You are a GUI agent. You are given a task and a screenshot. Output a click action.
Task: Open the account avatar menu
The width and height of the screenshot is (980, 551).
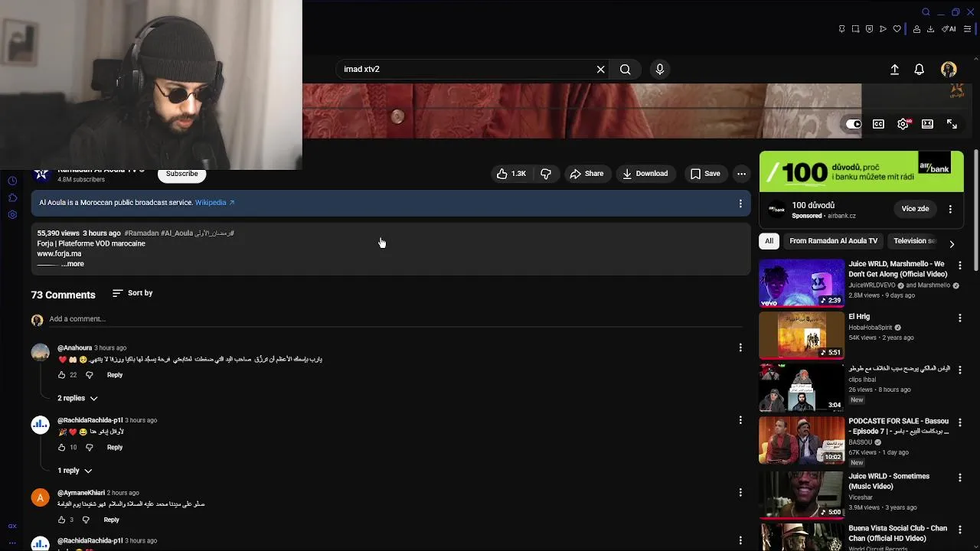point(949,69)
